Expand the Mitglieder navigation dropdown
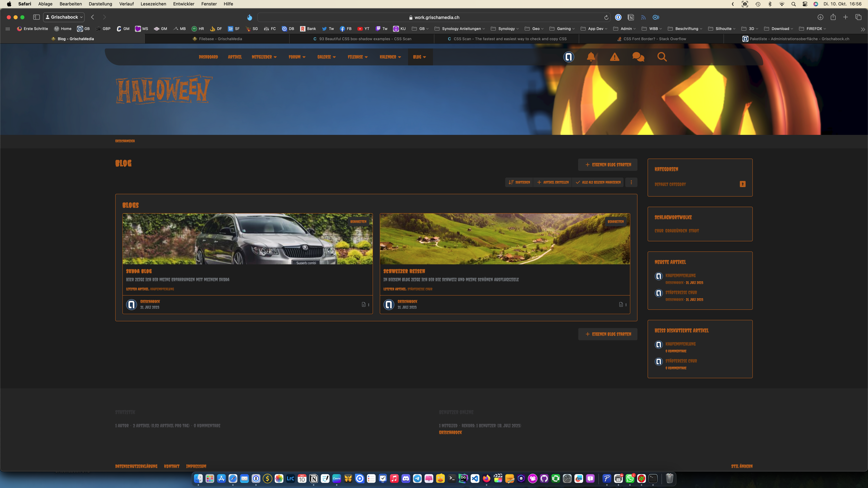 pyautogui.click(x=264, y=57)
